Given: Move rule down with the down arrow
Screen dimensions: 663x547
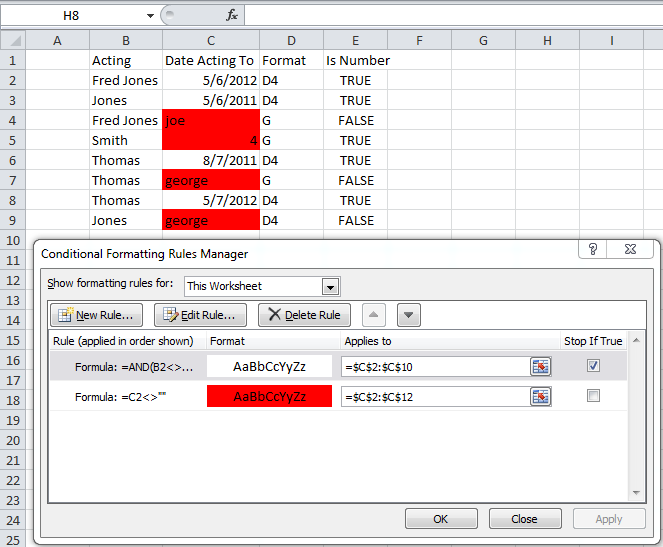Looking at the screenshot, I should point(407,315).
